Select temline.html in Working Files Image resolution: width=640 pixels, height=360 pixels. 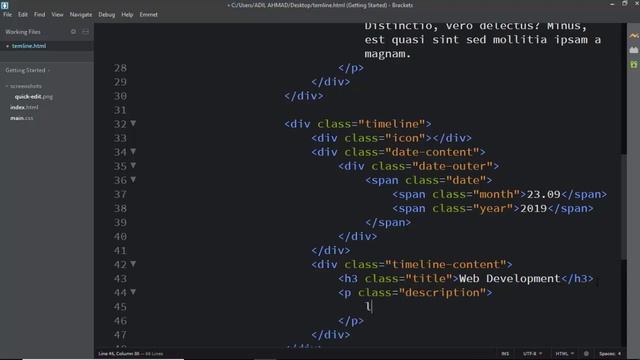[x=29, y=46]
